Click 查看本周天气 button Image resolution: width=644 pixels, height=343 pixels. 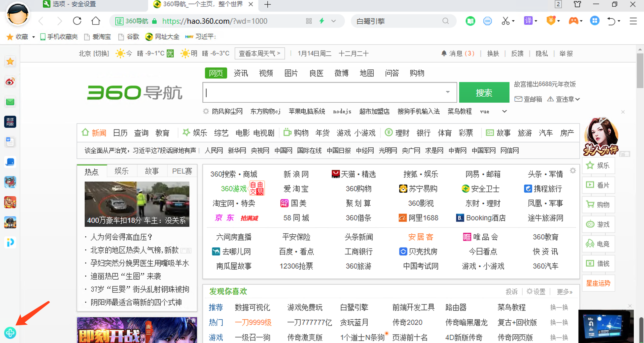click(x=260, y=53)
